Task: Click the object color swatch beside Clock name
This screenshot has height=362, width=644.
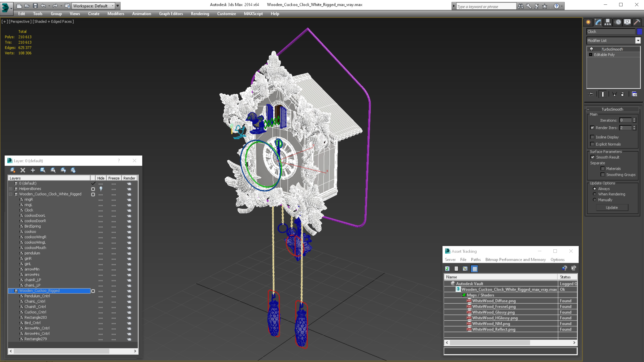Action: [x=640, y=31]
